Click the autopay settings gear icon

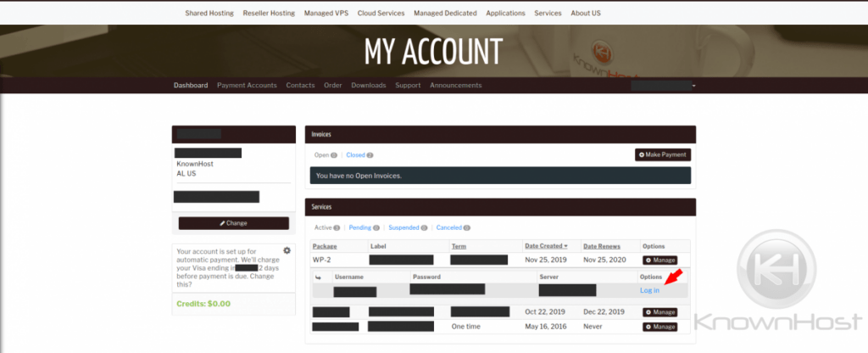(287, 250)
